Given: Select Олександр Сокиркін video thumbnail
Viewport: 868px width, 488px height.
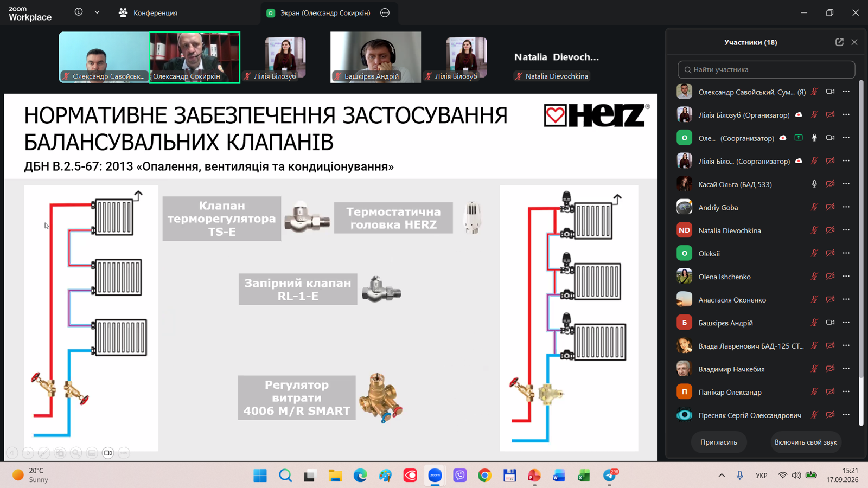Looking at the screenshot, I should click(195, 57).
